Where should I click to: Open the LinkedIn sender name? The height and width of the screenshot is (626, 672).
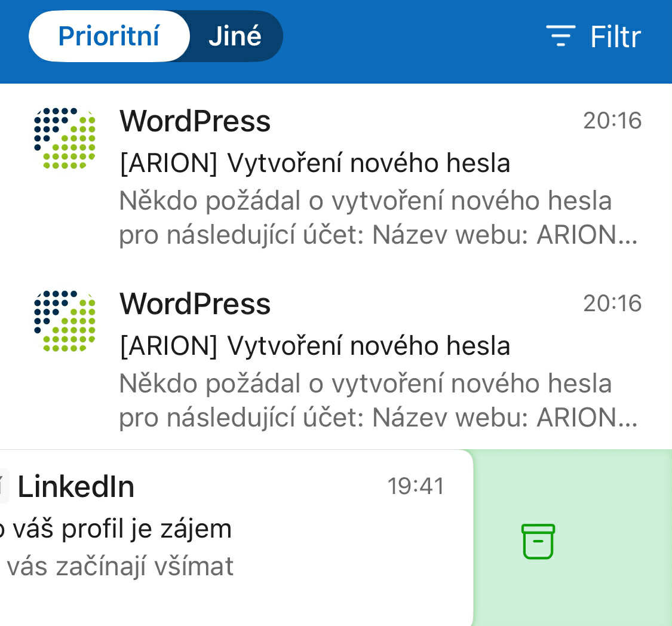tap(76, 487)
